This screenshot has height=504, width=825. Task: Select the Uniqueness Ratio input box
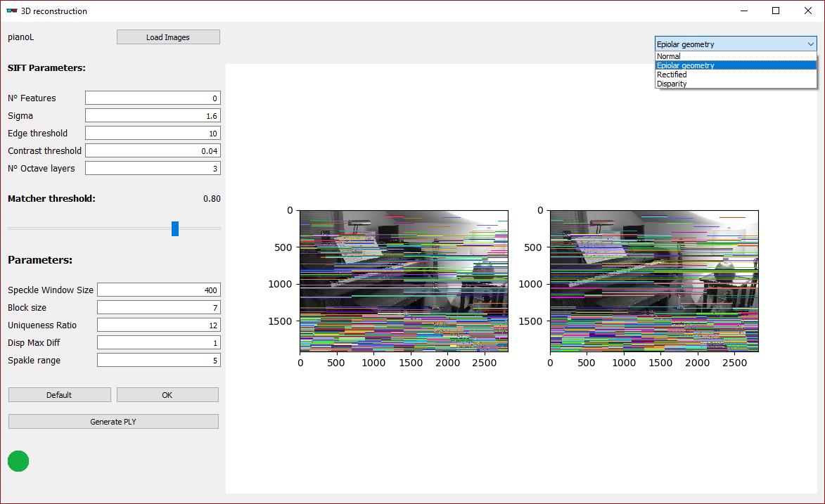158,325
